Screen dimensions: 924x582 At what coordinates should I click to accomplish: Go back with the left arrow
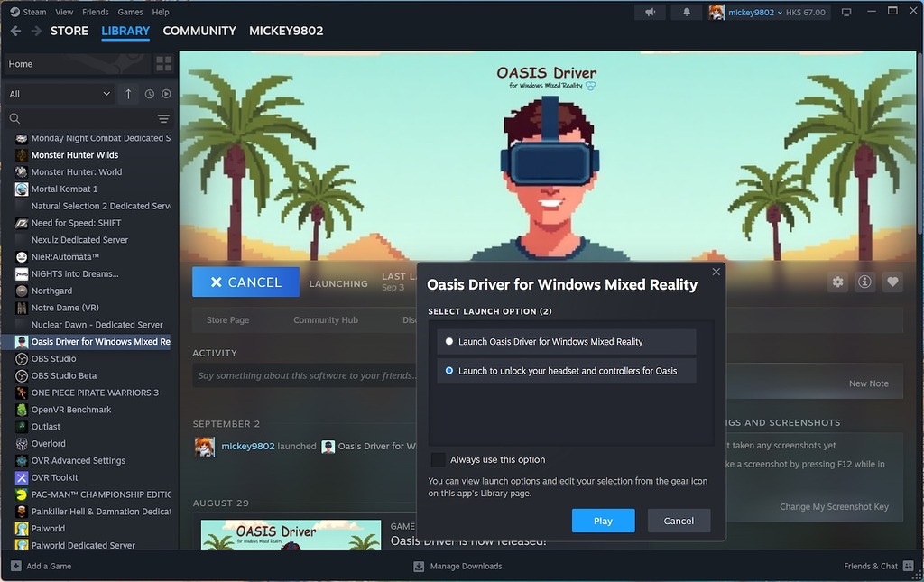pos(16,31)
